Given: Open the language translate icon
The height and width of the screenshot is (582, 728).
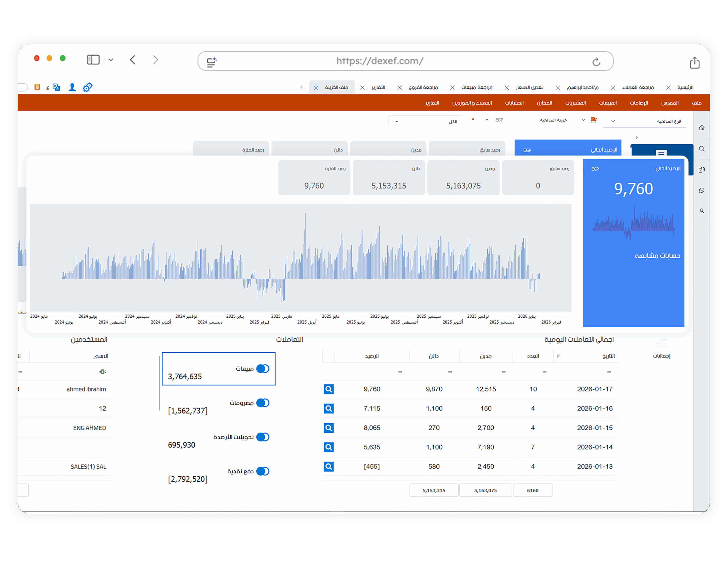Looking at the screenshot, I should coord(56,87).
